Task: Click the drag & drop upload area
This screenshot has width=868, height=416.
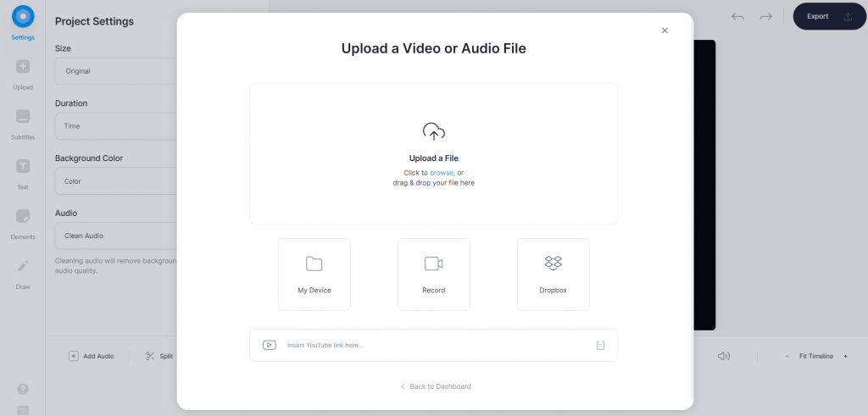Action: coord(433,154)
